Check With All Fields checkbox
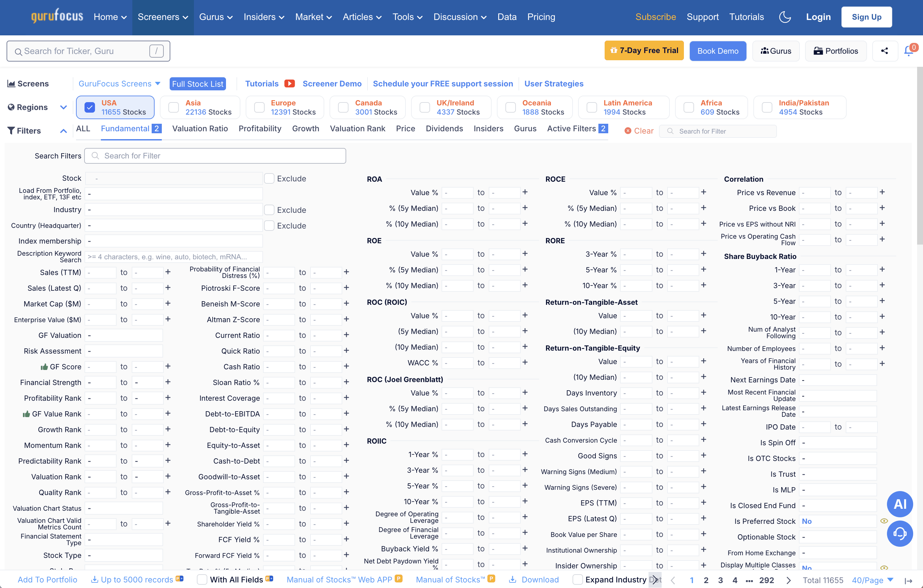 coord(202,579)
